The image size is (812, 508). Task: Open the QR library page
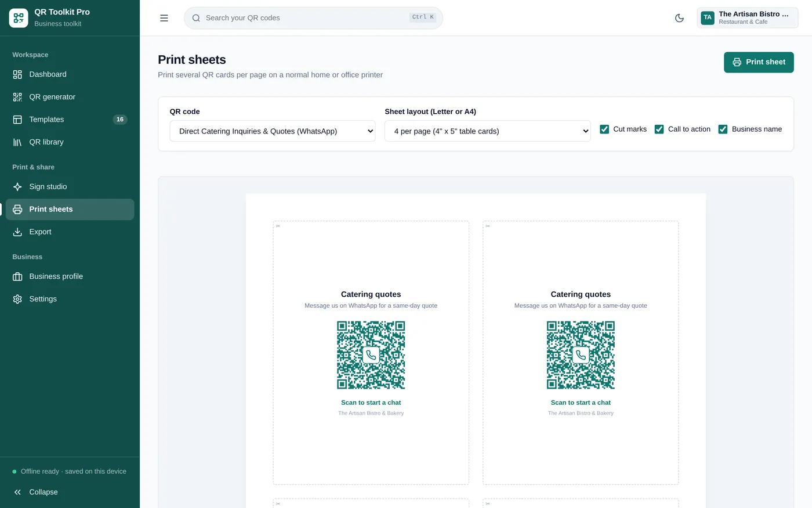point(70,142)
